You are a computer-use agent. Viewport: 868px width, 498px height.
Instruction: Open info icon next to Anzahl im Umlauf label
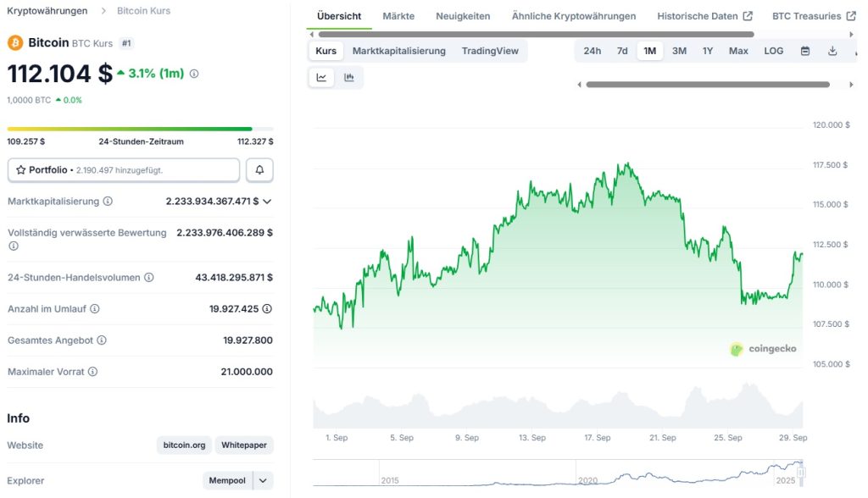[x=95, y=309]
